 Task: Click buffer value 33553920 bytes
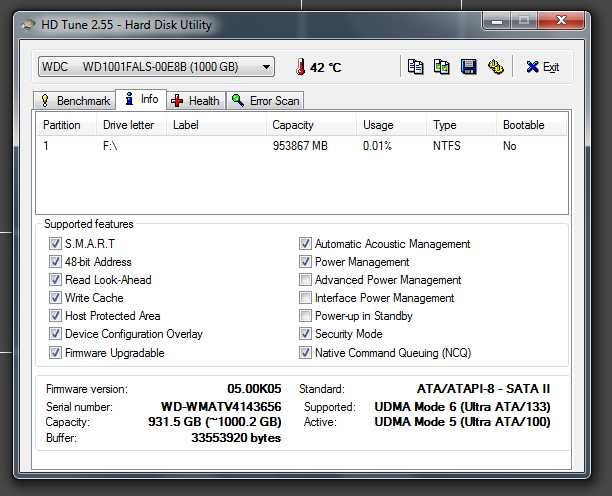coord(236,438)
